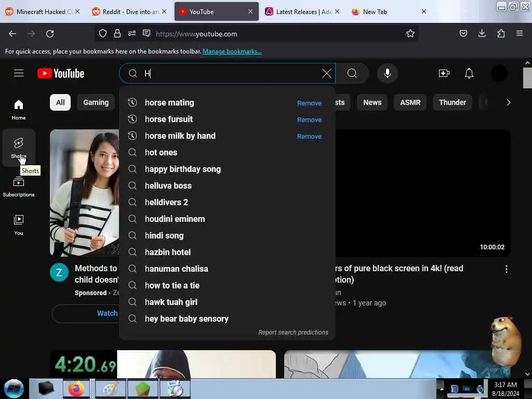Open Shorts in the sidebar
The height and width of the screenshot is (399, 532).
pyautogui.click(x=19, y=148)
